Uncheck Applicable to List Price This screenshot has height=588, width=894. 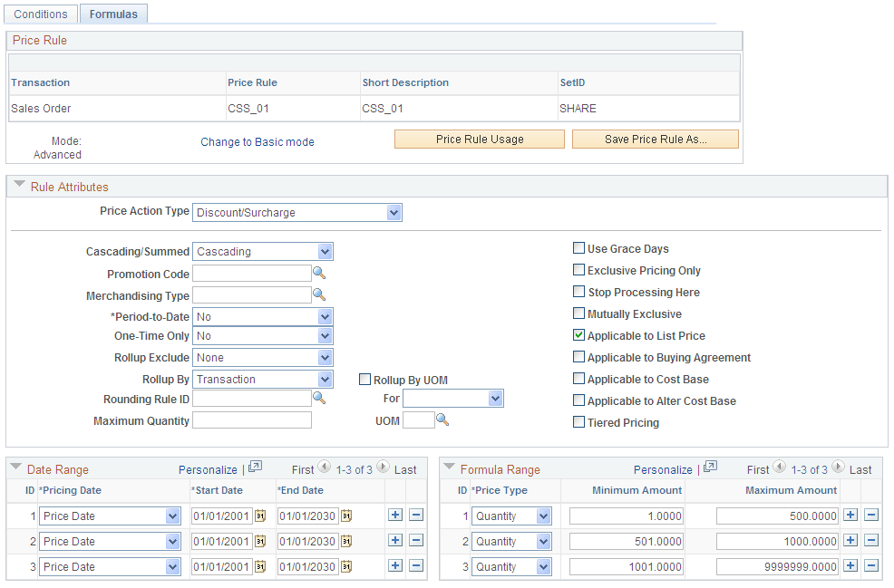point(578,335)
